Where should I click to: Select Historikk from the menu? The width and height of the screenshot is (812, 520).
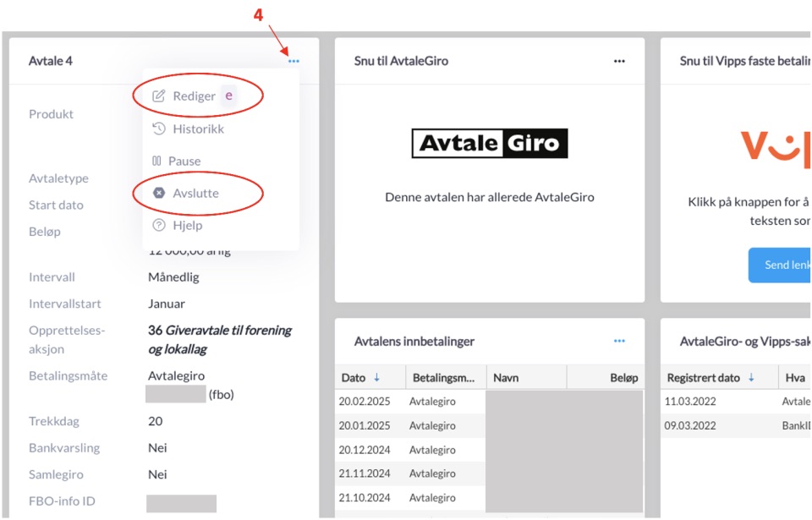coord(198,129)
